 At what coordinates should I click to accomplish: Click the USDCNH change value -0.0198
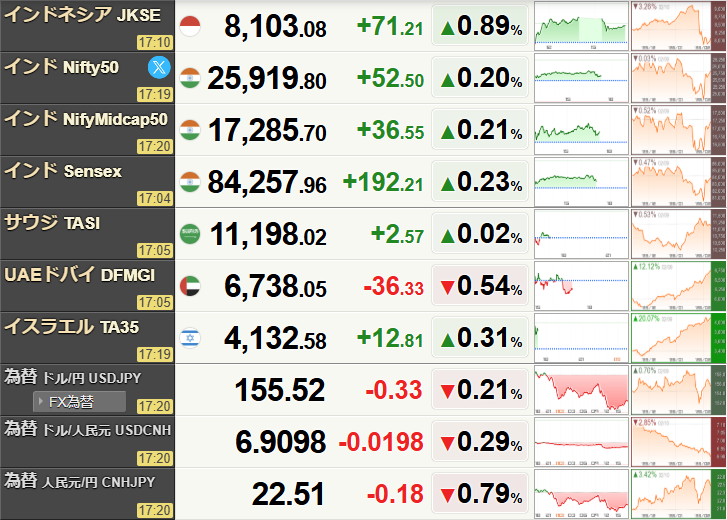click(x=381, y=442)
